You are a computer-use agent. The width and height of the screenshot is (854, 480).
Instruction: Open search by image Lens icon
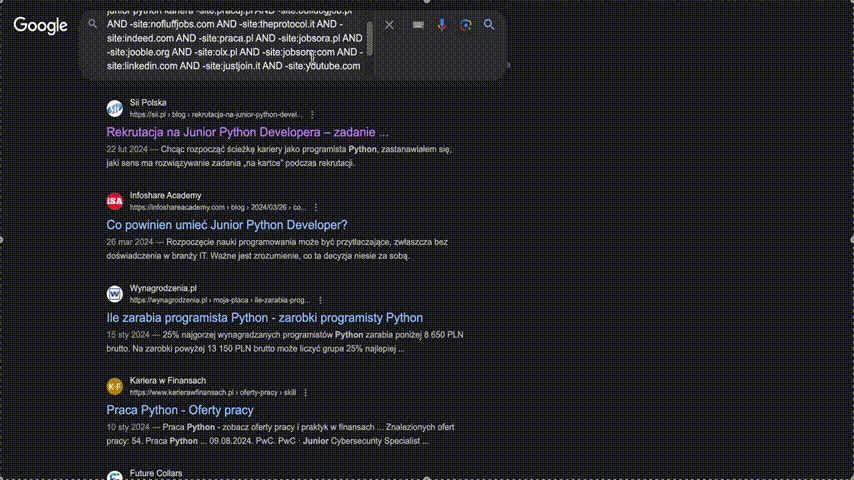coord(466,25)
